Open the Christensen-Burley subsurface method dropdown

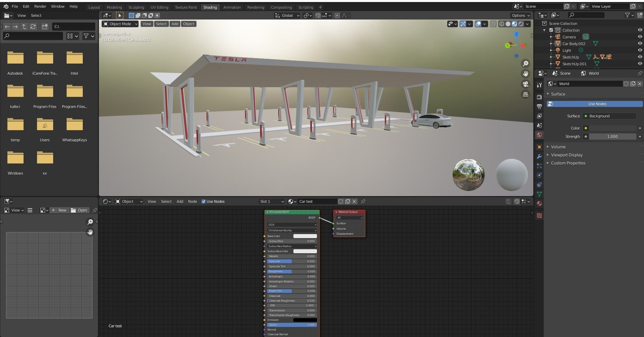pos(292,230)
